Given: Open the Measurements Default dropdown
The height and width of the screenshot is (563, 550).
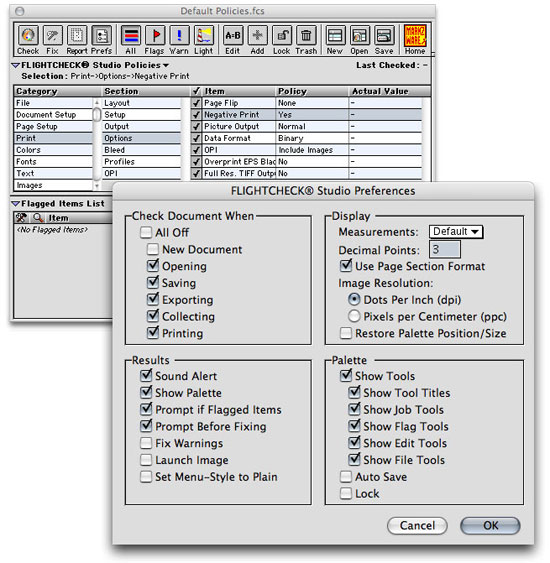Looking at the screenshot, I should pos(456,232).
